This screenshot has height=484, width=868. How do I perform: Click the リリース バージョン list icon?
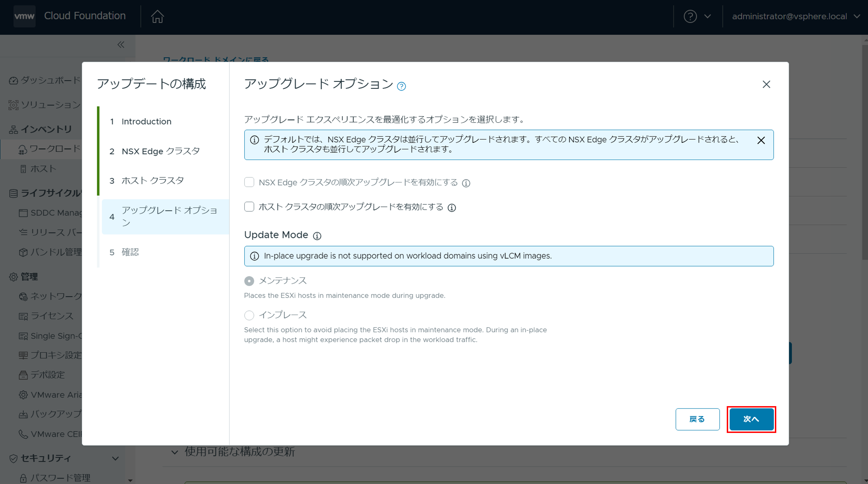pos(23,232)
